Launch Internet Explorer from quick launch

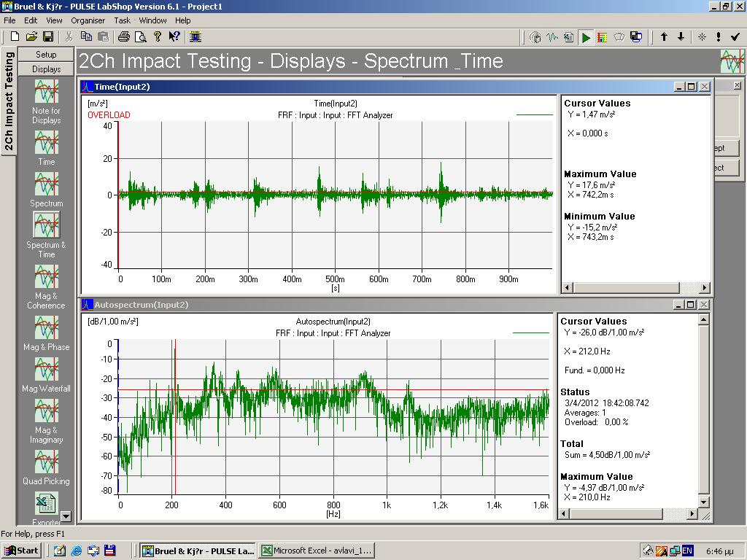76,551
